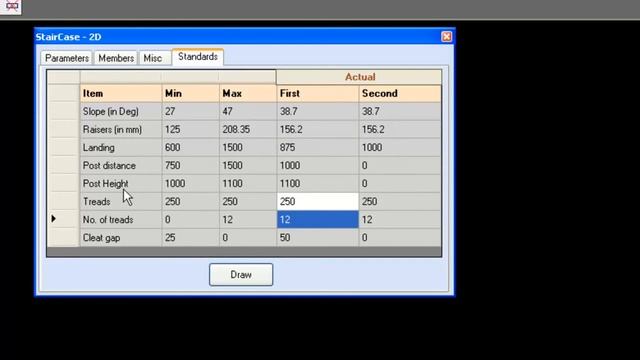Select the Landing row label
The height and width of the screenshot is (360, 640).
coord(121,147)
